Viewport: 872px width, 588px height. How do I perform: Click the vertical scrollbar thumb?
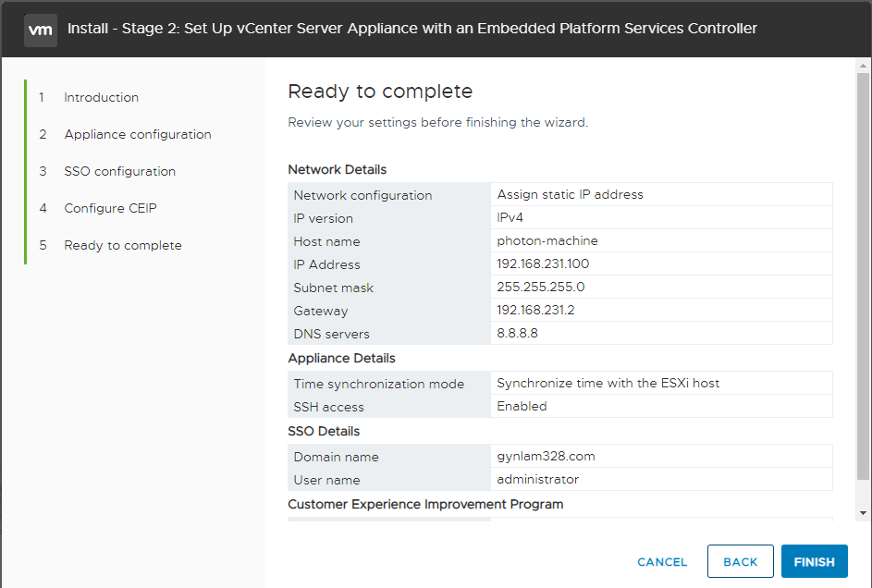(863, 276)
